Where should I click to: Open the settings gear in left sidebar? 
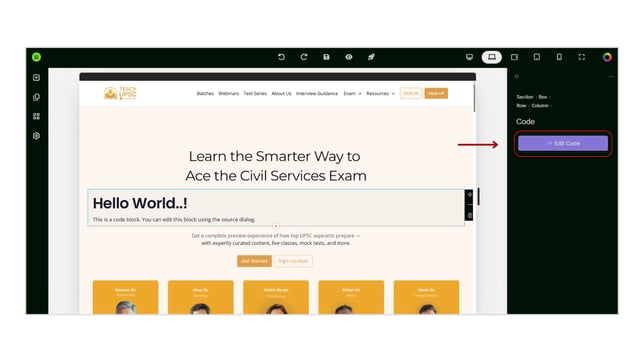(37, 136)
